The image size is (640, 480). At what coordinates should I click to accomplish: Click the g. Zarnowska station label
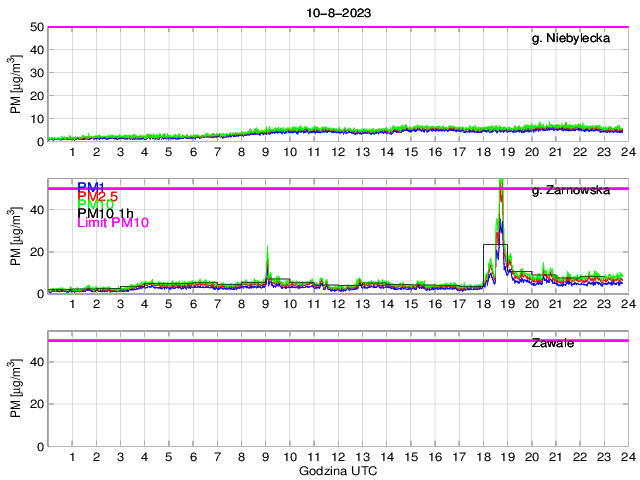[x=571, y=191]
